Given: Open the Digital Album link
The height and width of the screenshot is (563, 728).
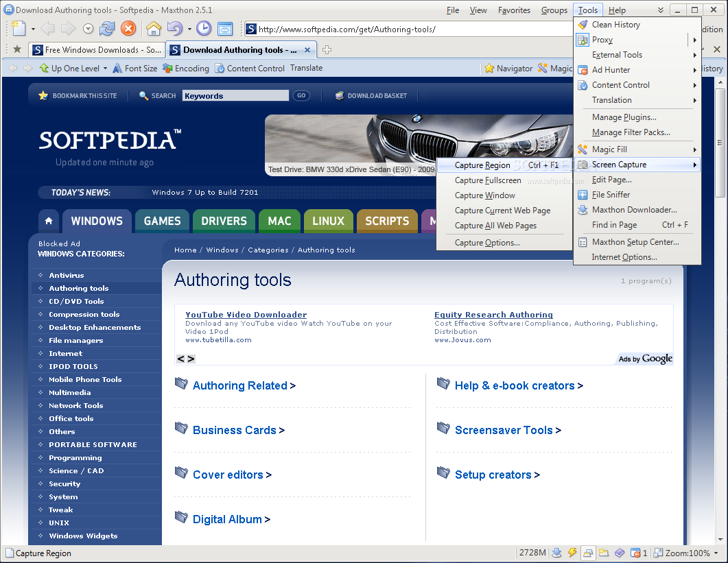Looking at the screenshot, I should [x=227, y=519].
